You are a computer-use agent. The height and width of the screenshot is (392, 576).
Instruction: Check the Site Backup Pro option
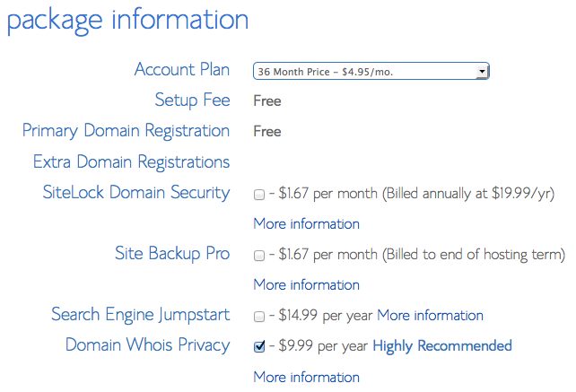click(259, 255)
